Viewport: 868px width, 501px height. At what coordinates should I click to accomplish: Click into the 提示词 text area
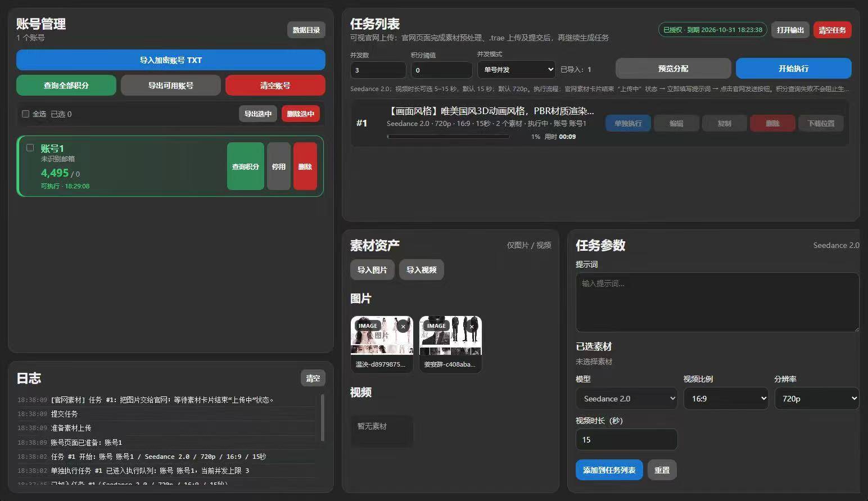click(x=717, y=302)
